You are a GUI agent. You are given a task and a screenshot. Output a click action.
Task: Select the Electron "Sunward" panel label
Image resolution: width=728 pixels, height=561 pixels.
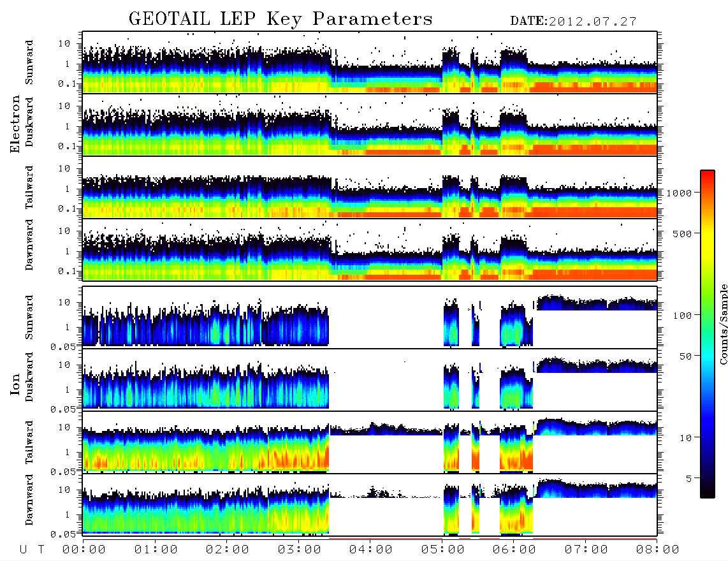coord(29,62)
